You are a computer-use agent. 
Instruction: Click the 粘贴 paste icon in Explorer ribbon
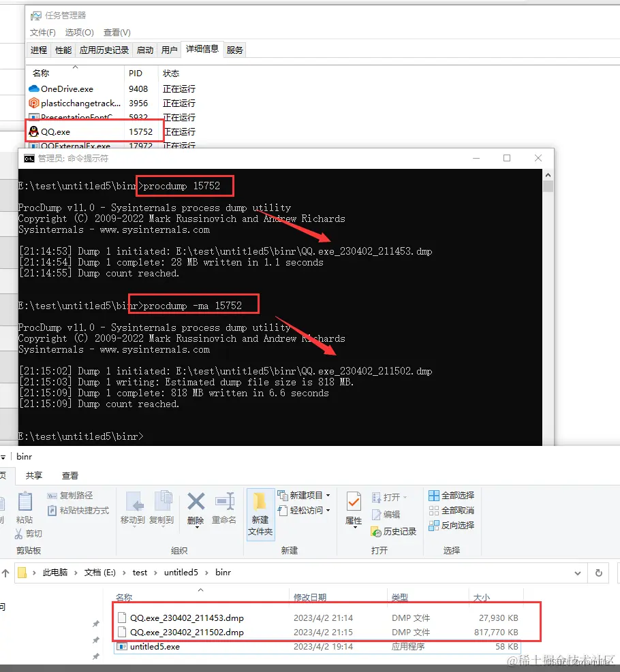[x=25, y=501]
